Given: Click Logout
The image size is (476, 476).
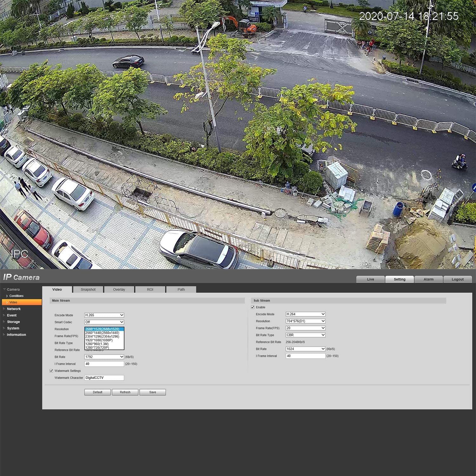Looking at the screenshot, I should tap(458, 279).
